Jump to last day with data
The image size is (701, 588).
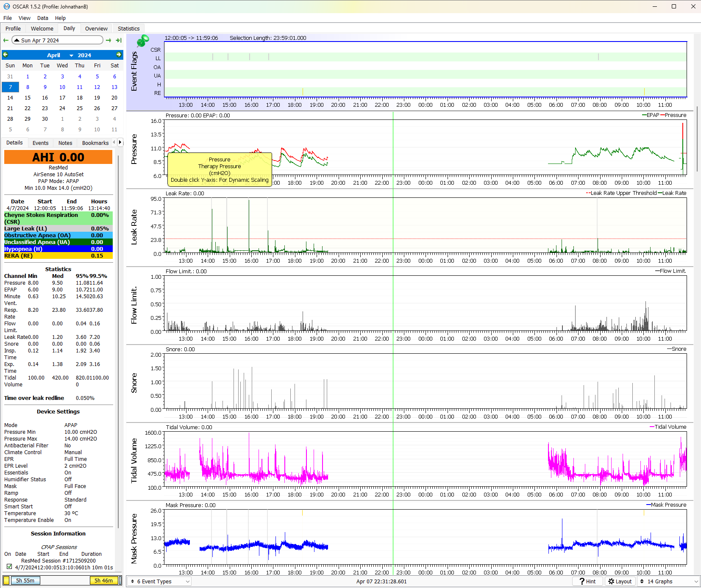pyautogui.click(x=119, y=40)
